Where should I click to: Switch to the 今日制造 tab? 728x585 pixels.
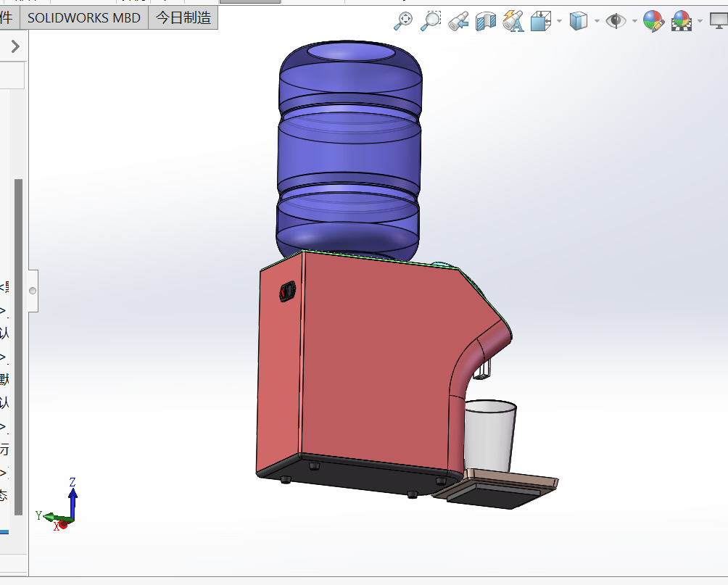click(183, 17)
